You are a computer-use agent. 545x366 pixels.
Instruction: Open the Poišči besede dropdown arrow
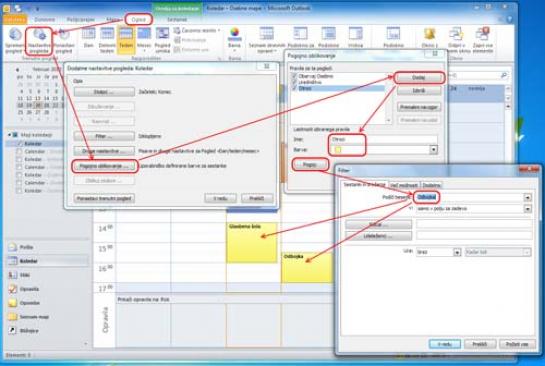[x=528, y=197]
